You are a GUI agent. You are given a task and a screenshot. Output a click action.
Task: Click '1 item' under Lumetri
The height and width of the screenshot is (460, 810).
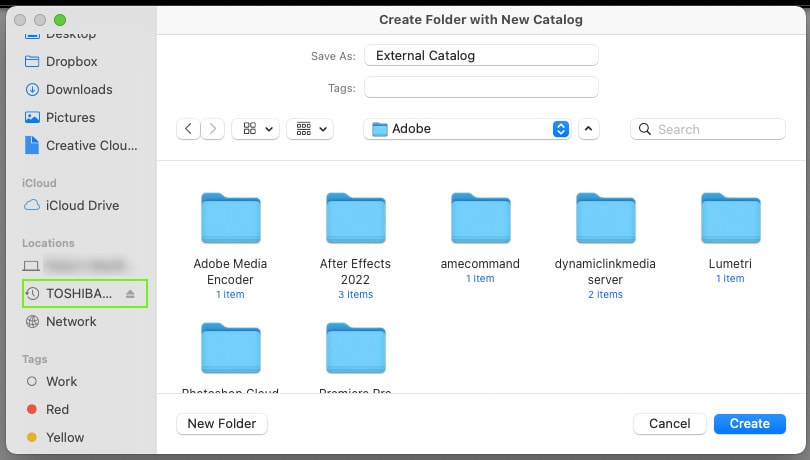coord(730,279)
